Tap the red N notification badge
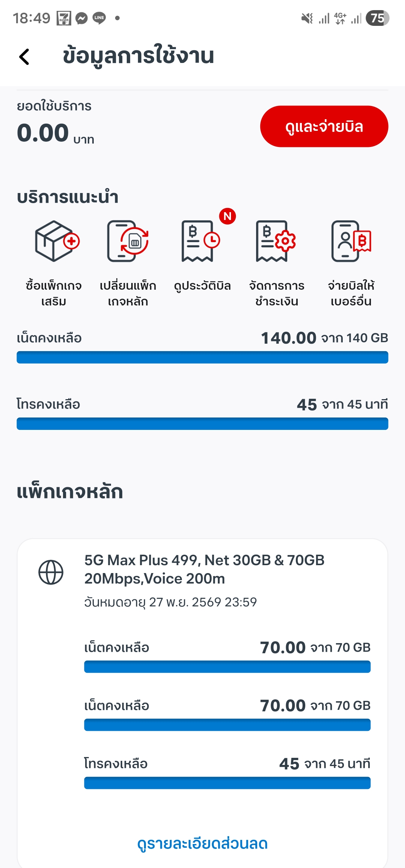 [x=227, y=216]
